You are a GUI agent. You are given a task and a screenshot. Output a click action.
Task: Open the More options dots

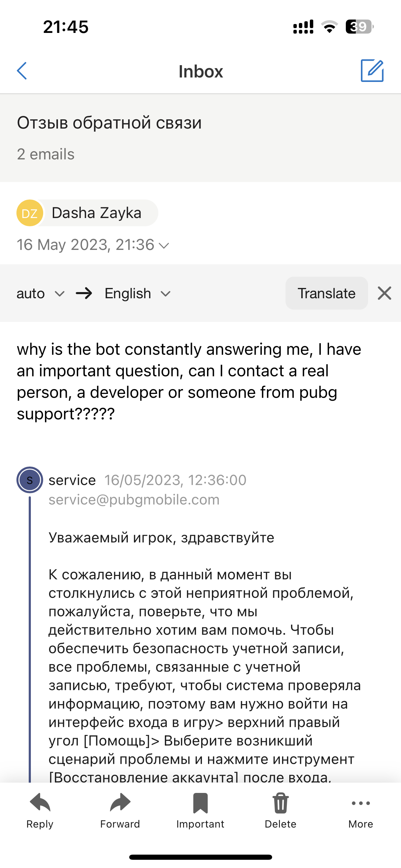click(x=361, y=804)
